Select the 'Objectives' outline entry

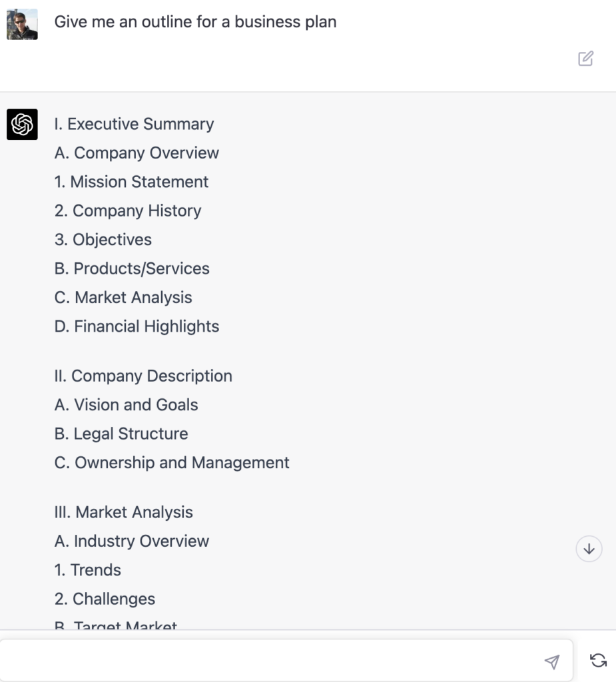103,239
